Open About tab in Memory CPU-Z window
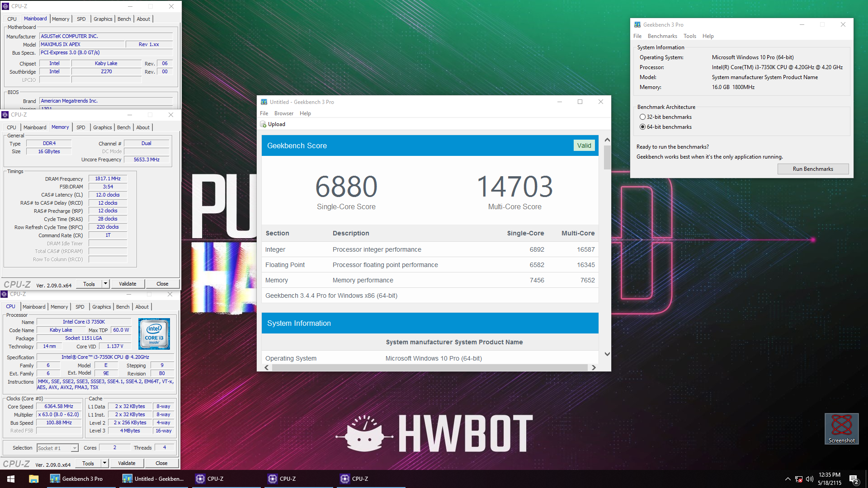Image resolution: width=868 pixels, height=488 pixels. point(143,127)
